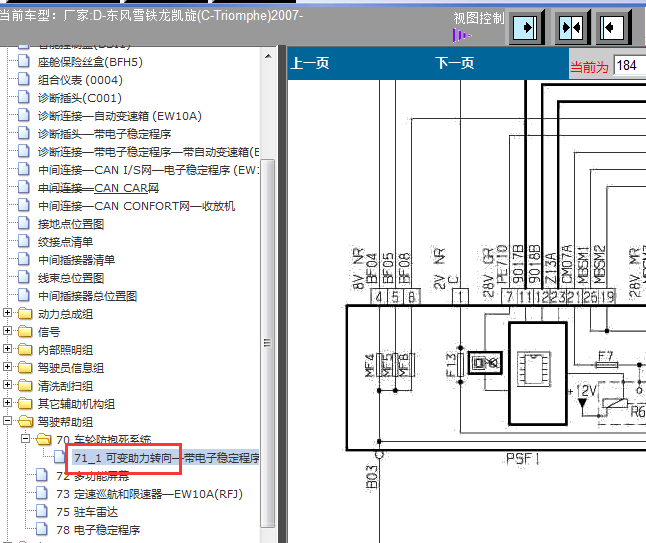
Task: Click the tree panel scroll-up arrow
Action: pyautogui.click(x=268, y=56)
